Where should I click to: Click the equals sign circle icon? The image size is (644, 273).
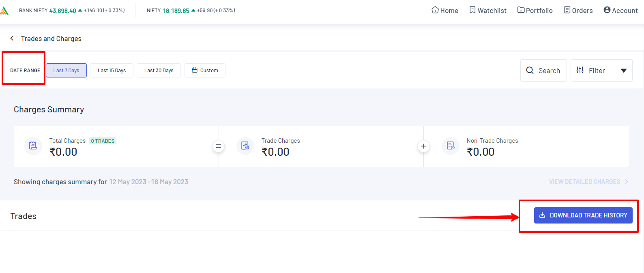tap(218, 146)
